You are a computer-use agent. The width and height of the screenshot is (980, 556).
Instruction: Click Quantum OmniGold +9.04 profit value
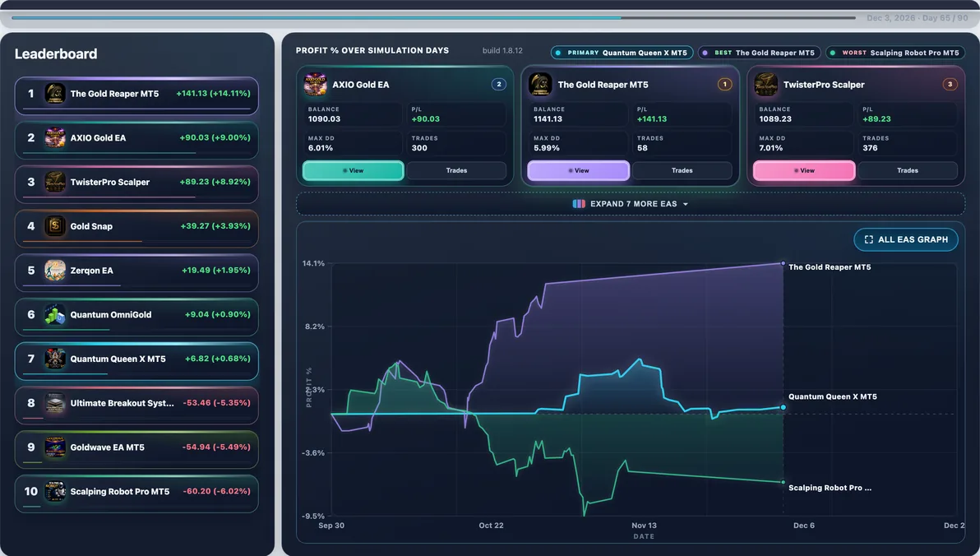coord(218,314)
